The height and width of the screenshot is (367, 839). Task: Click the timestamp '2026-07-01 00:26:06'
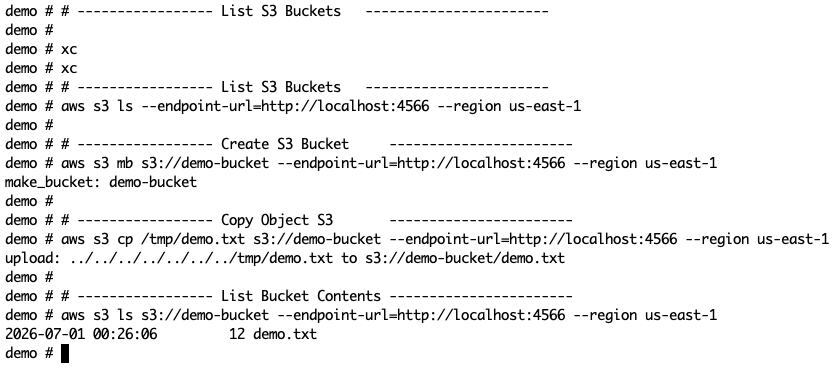point(81,334)
